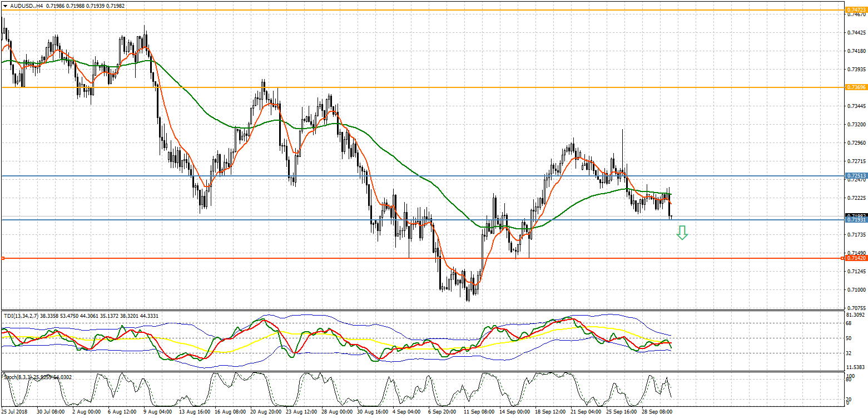
Task: Click the triangle beside AUDUSD chart title
Action: (4, 5)
